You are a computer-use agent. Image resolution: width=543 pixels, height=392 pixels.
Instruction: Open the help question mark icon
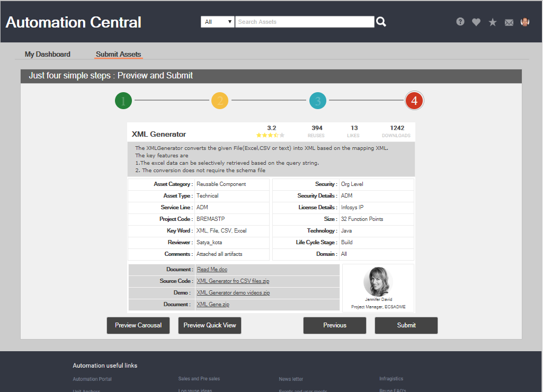click(x=460, y=22)
